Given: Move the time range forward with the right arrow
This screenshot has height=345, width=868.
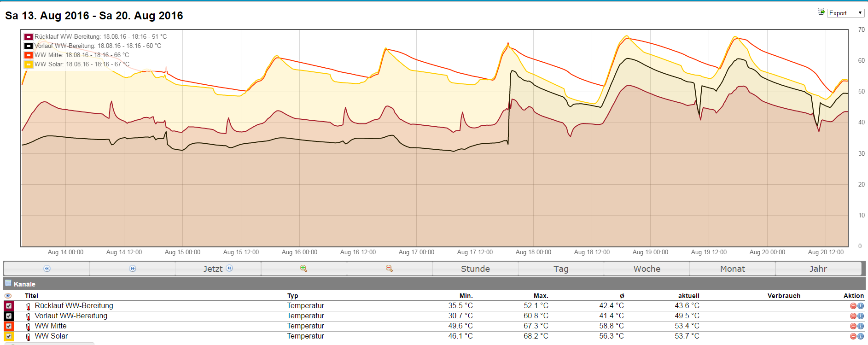Looking at the screenshot, I should coord(133,269).
